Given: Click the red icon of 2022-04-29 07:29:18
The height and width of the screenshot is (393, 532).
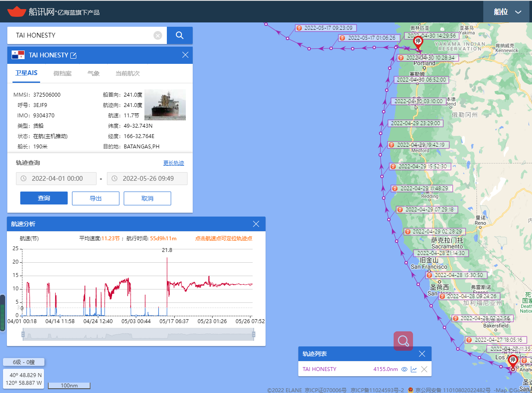Looking at the screenshot, I should 400,210.
